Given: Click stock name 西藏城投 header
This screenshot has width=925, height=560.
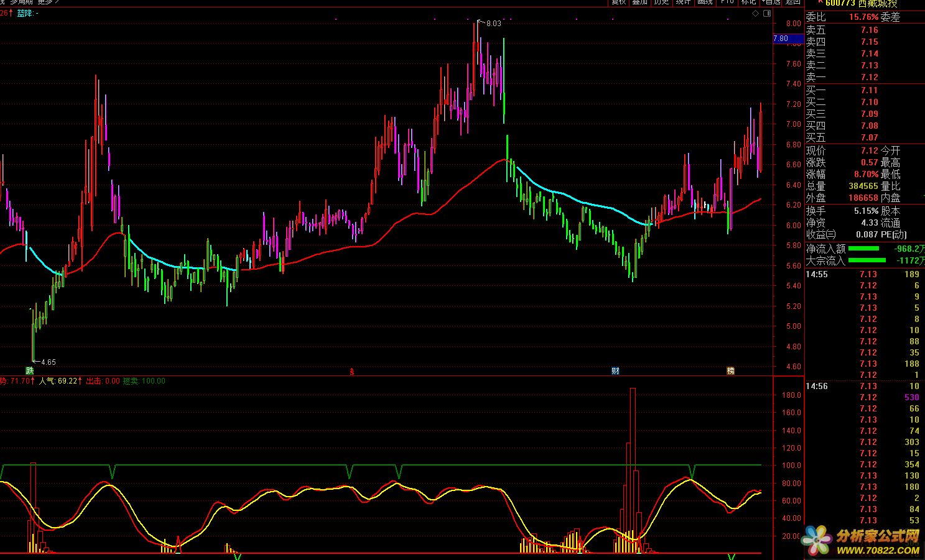Looking at the screenshot, I should coord(877,3).
